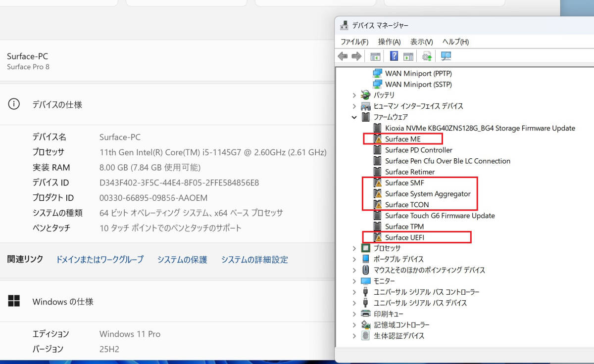The height and width of the screenshot is (364, 594).
Task: Open the ヘルプ(H) menu
Action: [455, 42]
